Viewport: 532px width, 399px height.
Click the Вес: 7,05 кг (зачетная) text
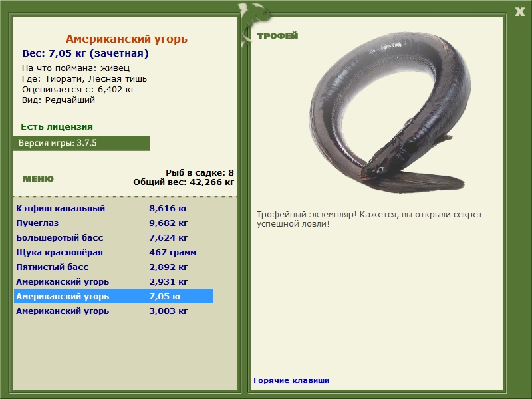point(85,53)
